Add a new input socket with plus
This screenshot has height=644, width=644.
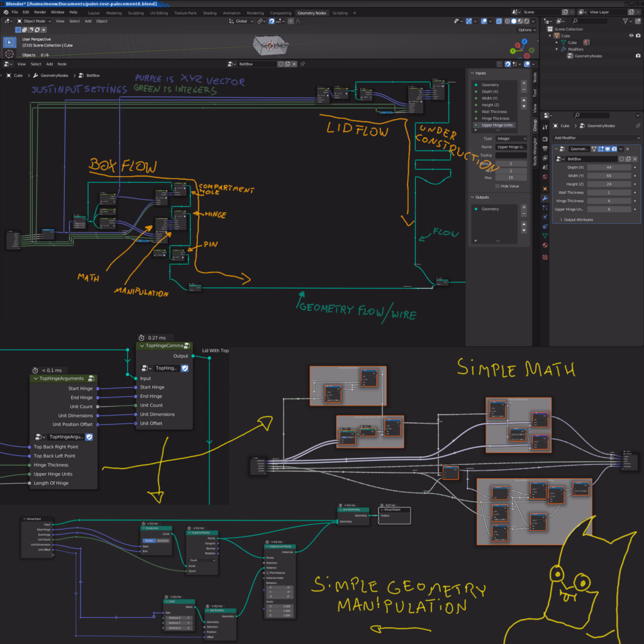coord(524,83)
